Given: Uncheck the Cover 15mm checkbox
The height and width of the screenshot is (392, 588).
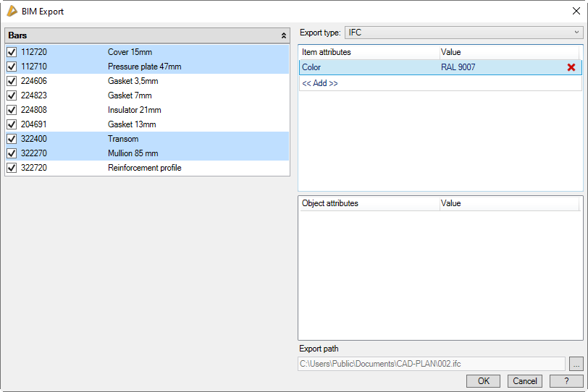Looking at the screenshot, I should coord(12,52).
